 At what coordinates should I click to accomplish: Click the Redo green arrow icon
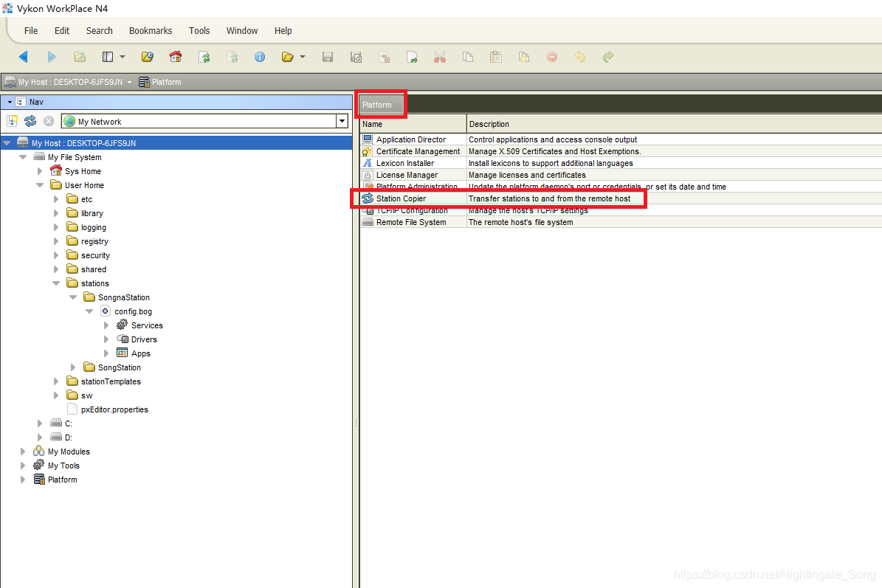coord(608,57)
